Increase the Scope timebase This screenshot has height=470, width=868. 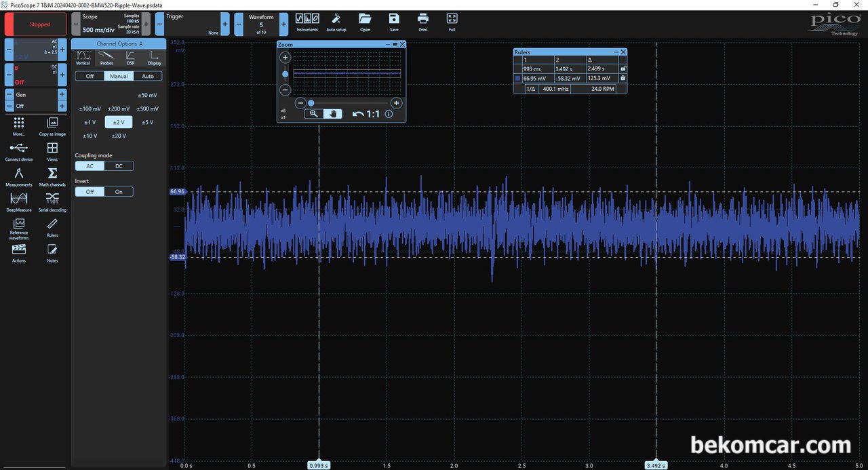[x=146, y=24]
